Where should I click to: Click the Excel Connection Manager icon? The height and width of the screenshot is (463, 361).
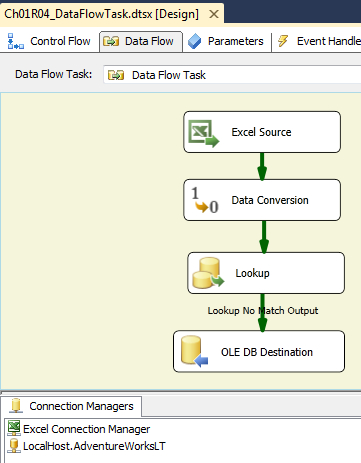14,428
